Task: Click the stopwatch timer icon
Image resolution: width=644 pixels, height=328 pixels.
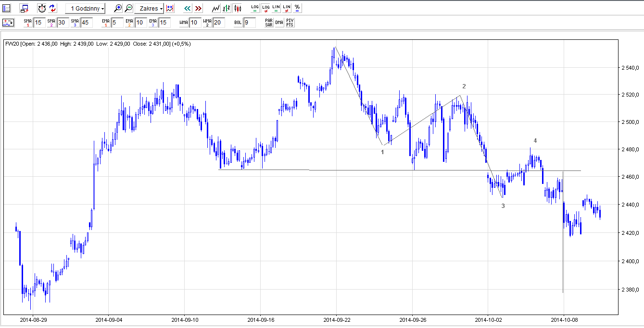Action: (x=42, y=8)
